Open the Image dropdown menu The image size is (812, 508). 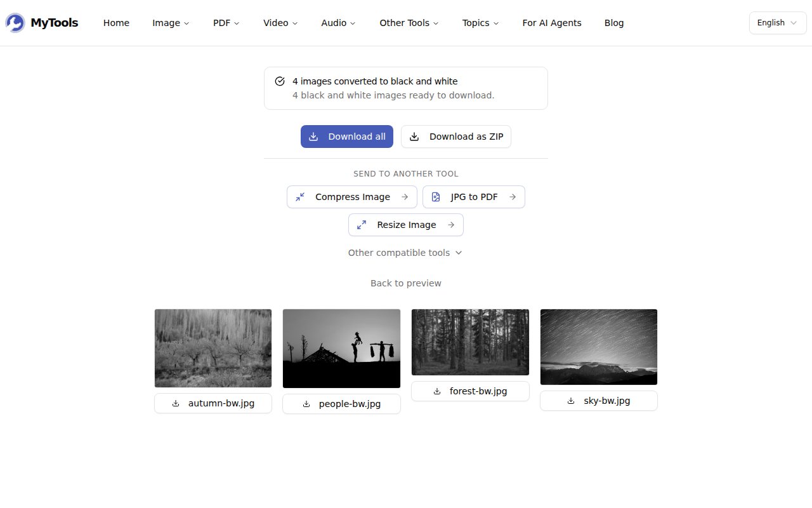coord(171,23)
